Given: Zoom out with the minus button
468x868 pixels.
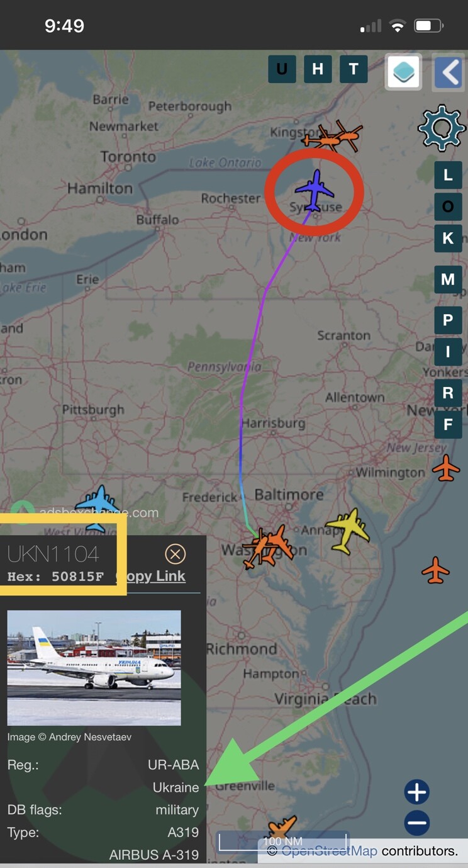Looking at the screenshot, I should (416, 823).
